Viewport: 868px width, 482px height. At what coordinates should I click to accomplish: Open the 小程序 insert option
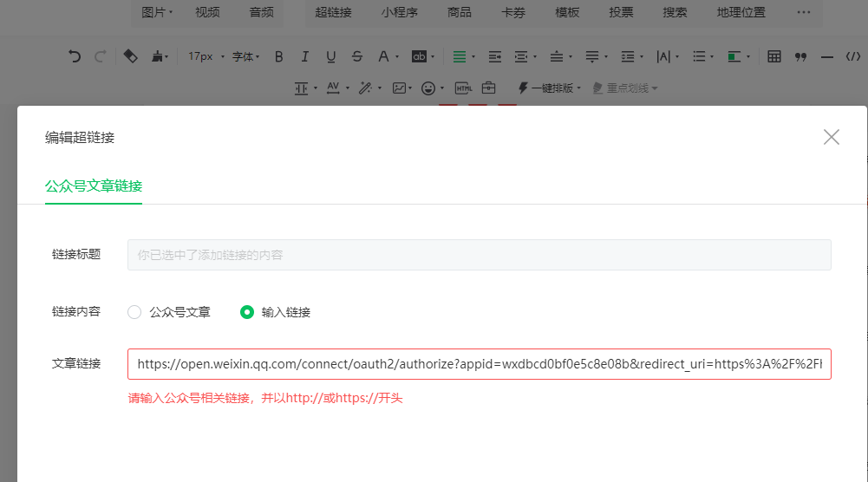click(x=399, y=12)
